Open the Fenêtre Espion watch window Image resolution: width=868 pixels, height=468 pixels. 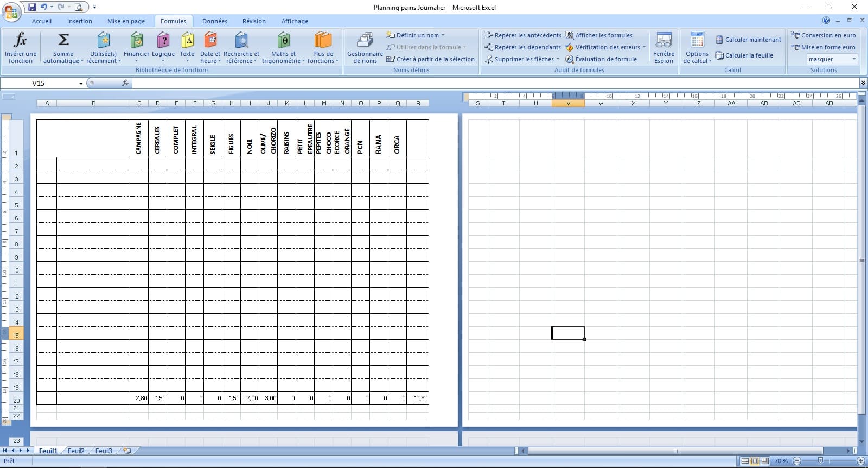coord(663,48)
